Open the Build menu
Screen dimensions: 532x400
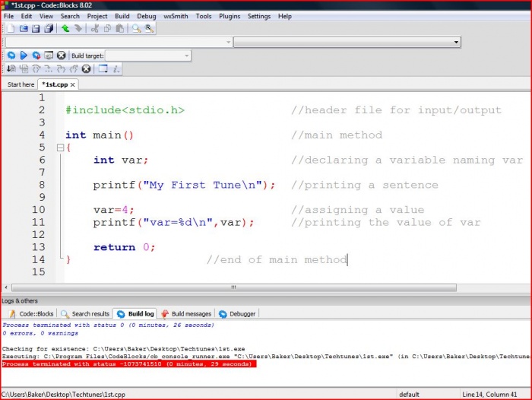click(x=122, y=16)
